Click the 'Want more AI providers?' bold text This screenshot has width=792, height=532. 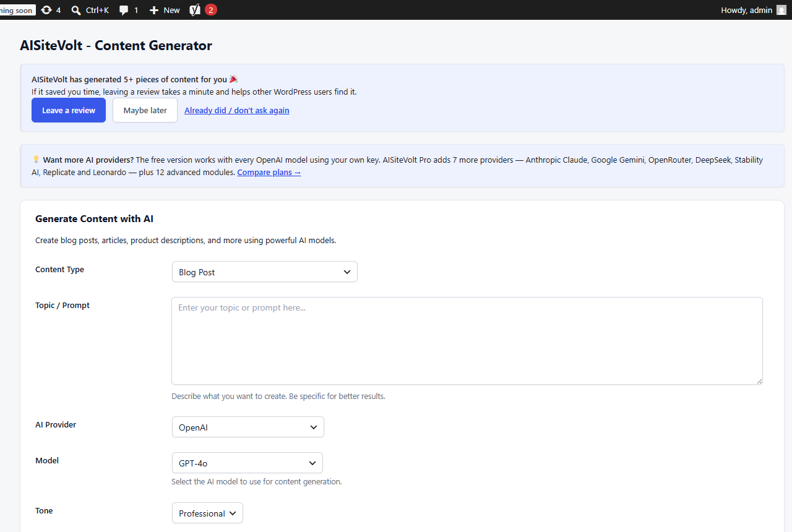pyautogui.click(x=88, y=160)
